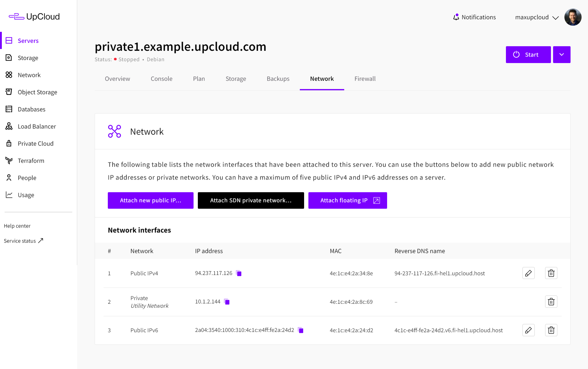Viewport: 588px width, 369px height.
Task: Click the Network icon in sidebar
Action: [x=9, y=75]
